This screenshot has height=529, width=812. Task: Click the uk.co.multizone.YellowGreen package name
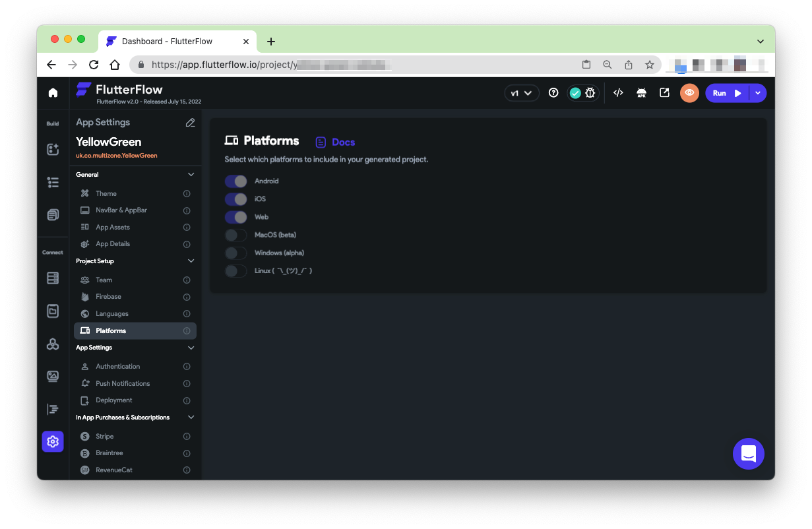[117, 156]
